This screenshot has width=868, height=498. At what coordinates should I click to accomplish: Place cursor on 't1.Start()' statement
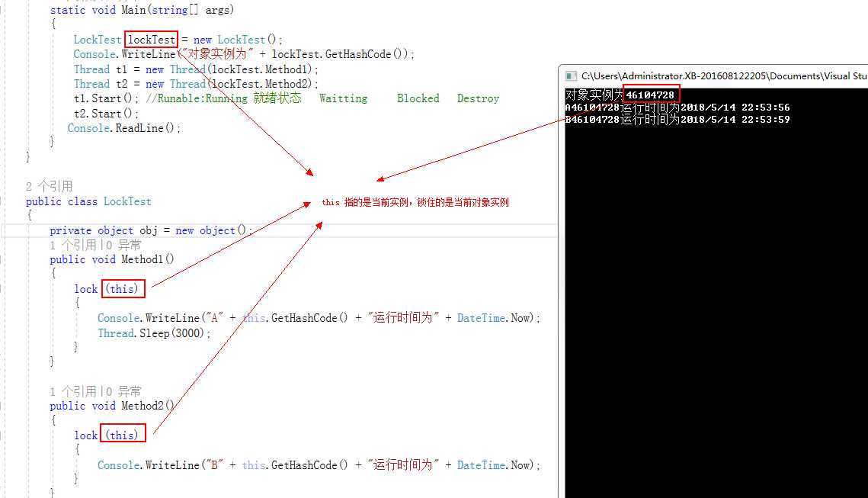(x=106, y=98)
